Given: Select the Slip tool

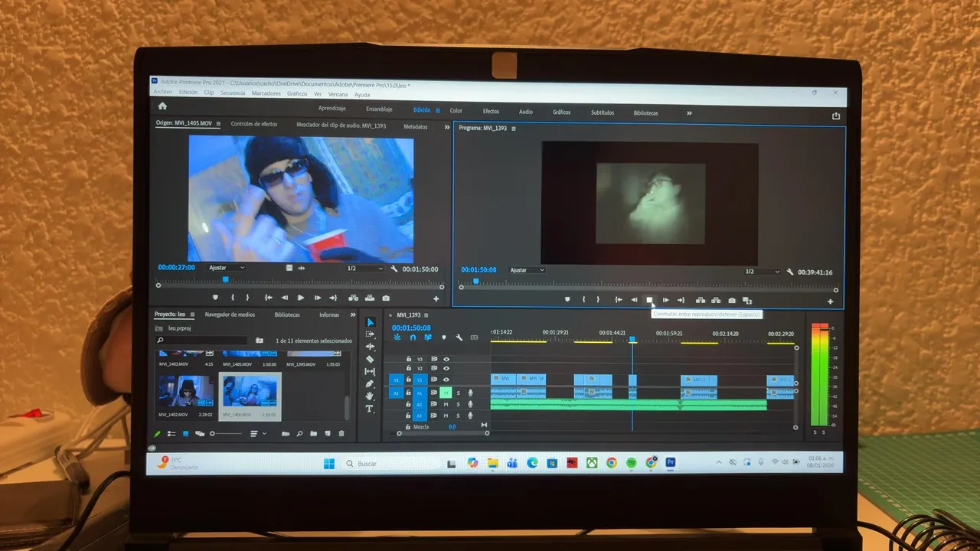Looking at the screenshot, I should tap(370, 371).
